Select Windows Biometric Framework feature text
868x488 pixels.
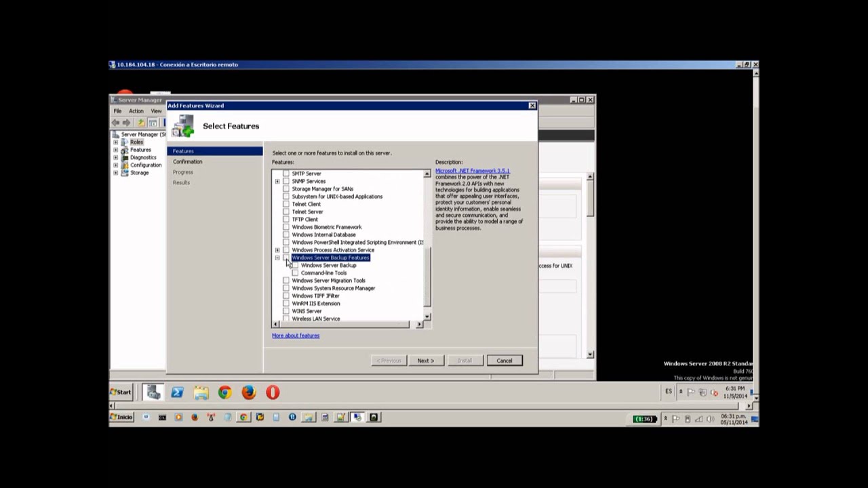pos(327,227)
